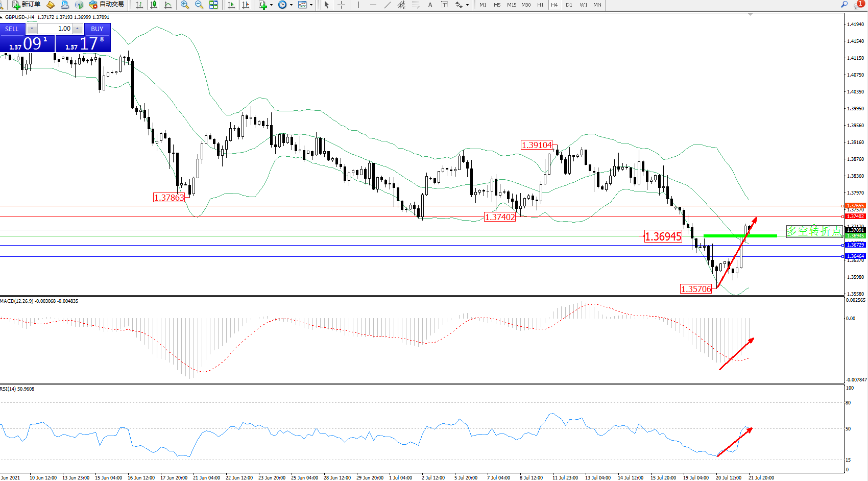Switch timeframe to M15

(x=511, y=5)
